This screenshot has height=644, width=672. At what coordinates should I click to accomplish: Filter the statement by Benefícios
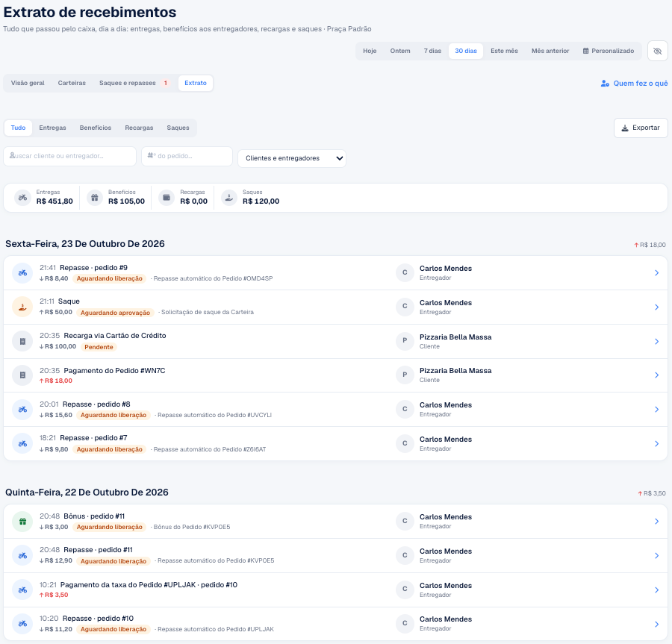(x=96, y=128)
